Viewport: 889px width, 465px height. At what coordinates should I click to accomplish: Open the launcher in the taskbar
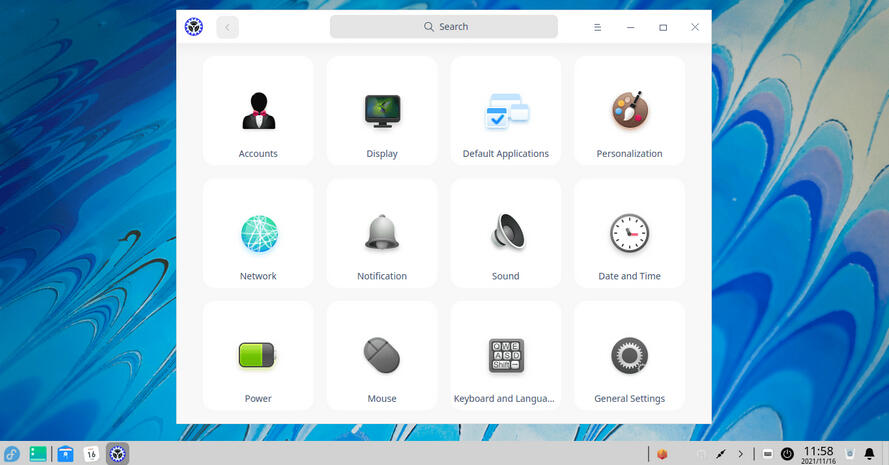click(x=12, y=454)
